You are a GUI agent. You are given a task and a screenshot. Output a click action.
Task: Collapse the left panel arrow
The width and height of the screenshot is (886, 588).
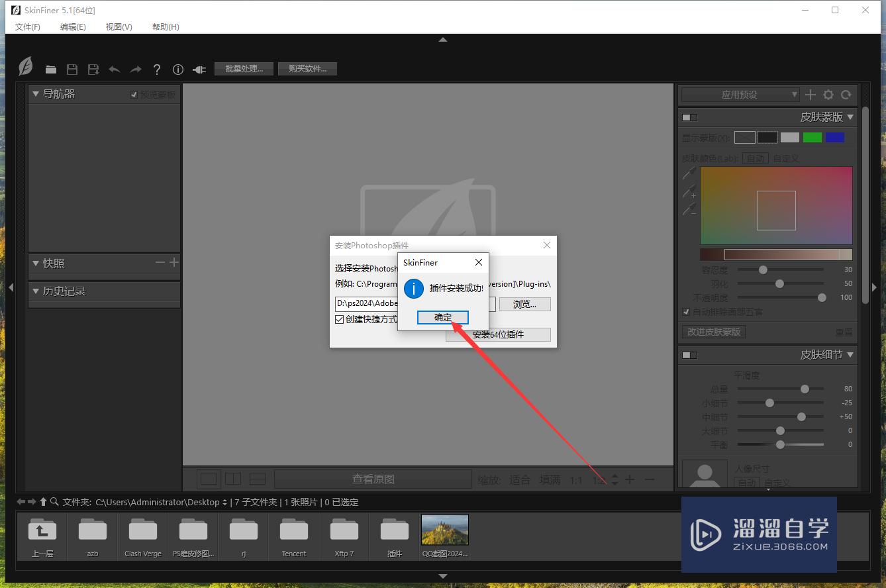(x=11, y=287)
